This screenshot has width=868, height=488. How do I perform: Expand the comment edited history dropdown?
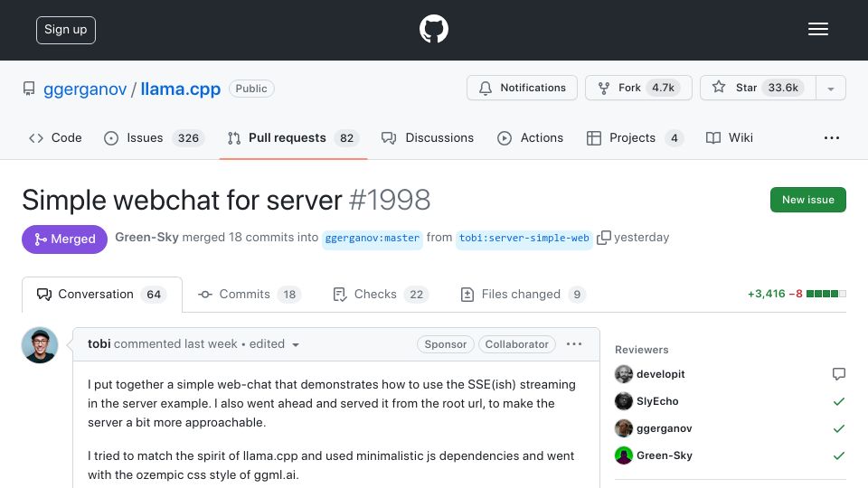click(x=274, y=344)
